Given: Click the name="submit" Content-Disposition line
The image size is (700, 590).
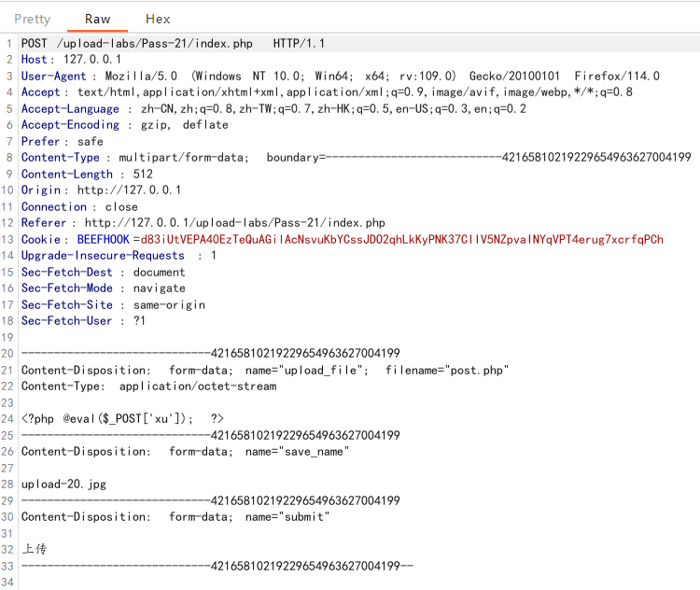Looking at the screenshot, I should [175, 517].
